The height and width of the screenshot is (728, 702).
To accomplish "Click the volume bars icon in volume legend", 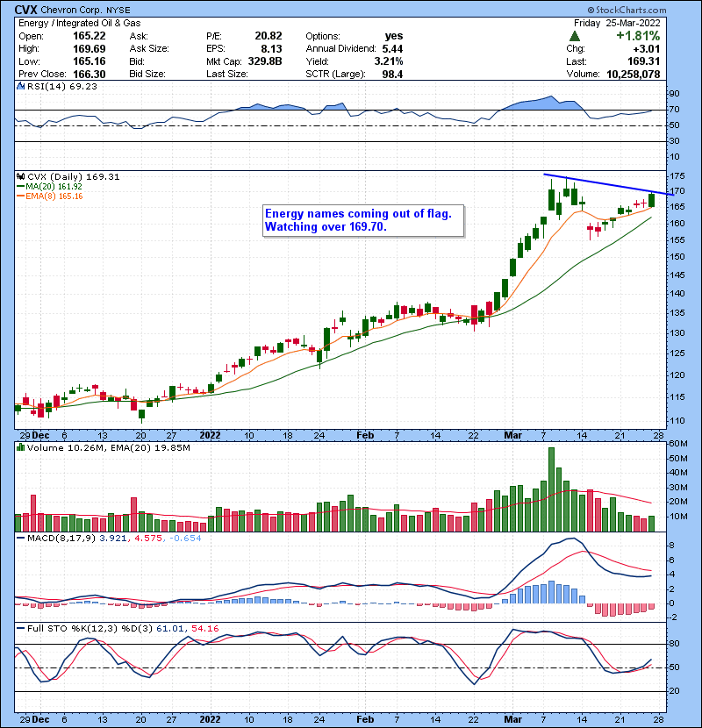I will (x=20, y=448).
